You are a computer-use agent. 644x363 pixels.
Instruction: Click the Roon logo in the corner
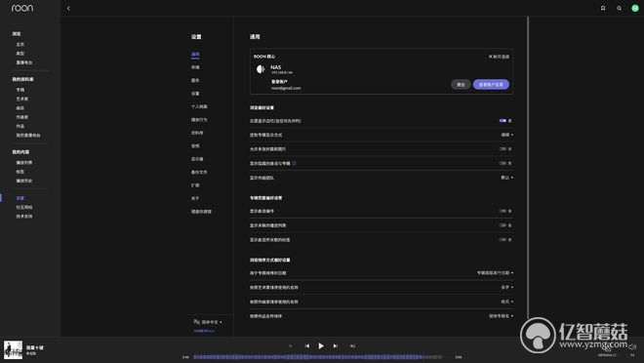(22, 8)
